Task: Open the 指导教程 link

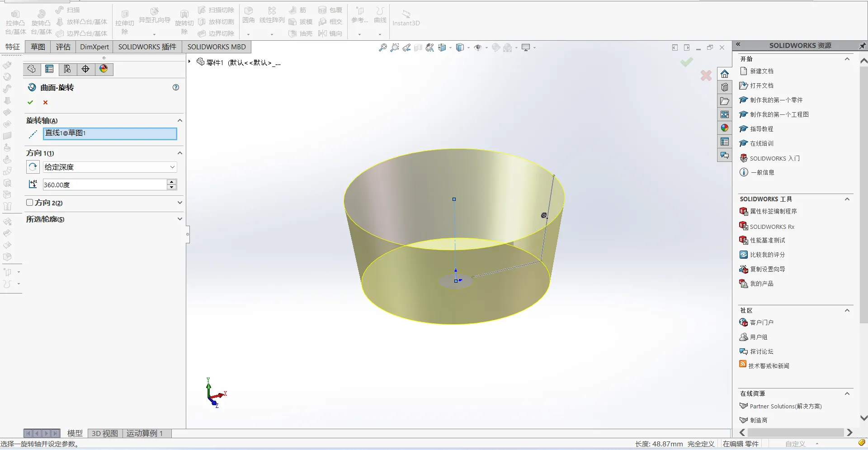Action: [x=761, y=129]
